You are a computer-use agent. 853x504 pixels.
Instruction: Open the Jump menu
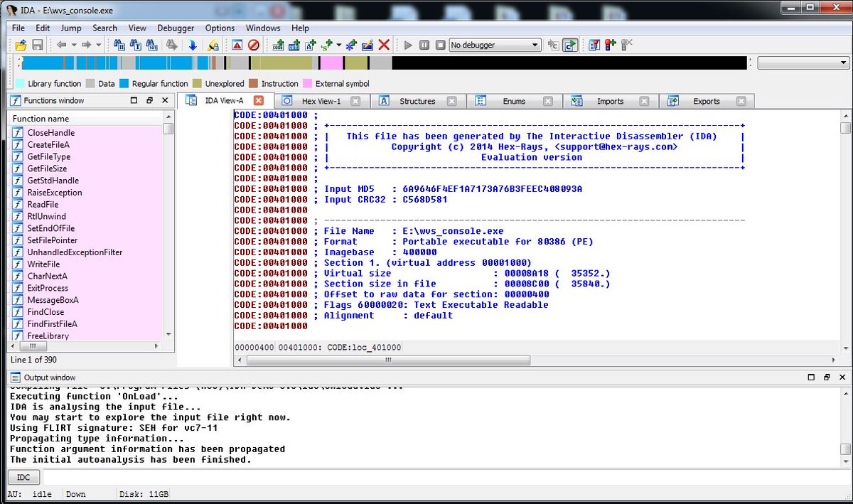click(x=71, y=28)
